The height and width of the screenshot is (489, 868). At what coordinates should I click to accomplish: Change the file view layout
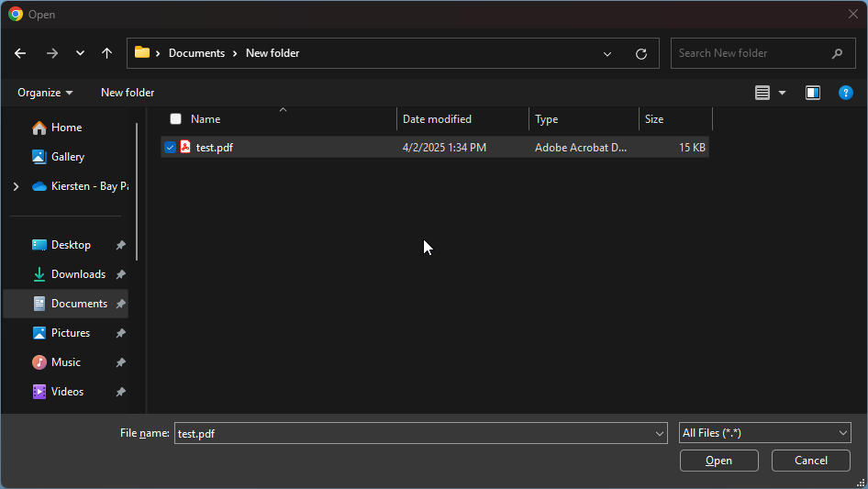pos(762,93)
